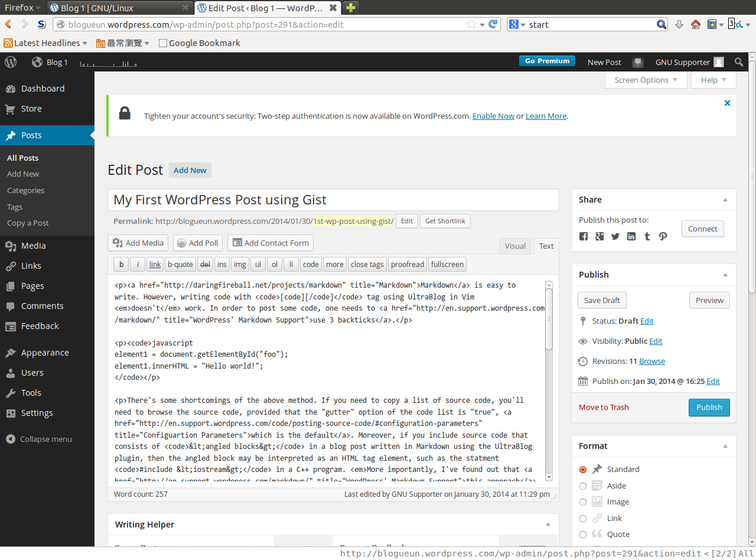Image resolution: width=756 pixels, height=560 pixels.
Task: Collapse the Writing Helper panel
Action: 548,525
